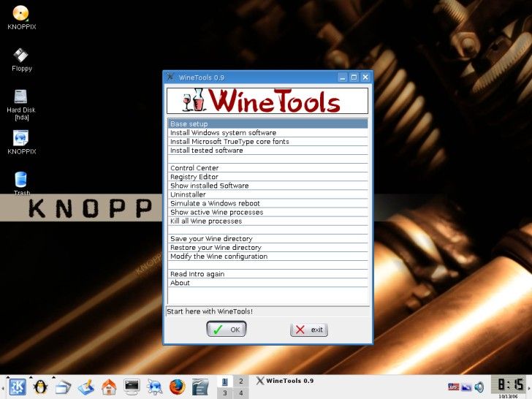Click the exit button
The height and width of the screenshot is (399, 532).
[x=309, y=330]
